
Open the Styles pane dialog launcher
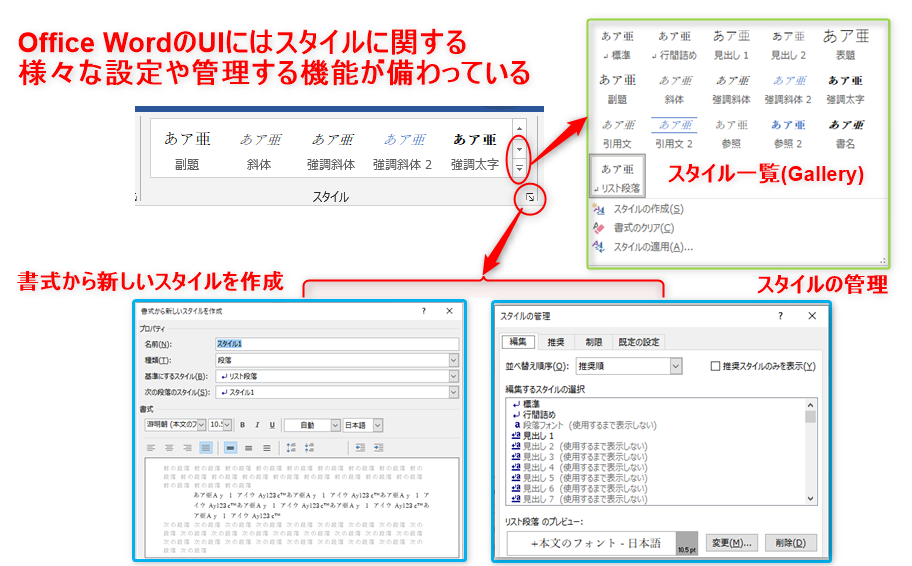(530, 198)
